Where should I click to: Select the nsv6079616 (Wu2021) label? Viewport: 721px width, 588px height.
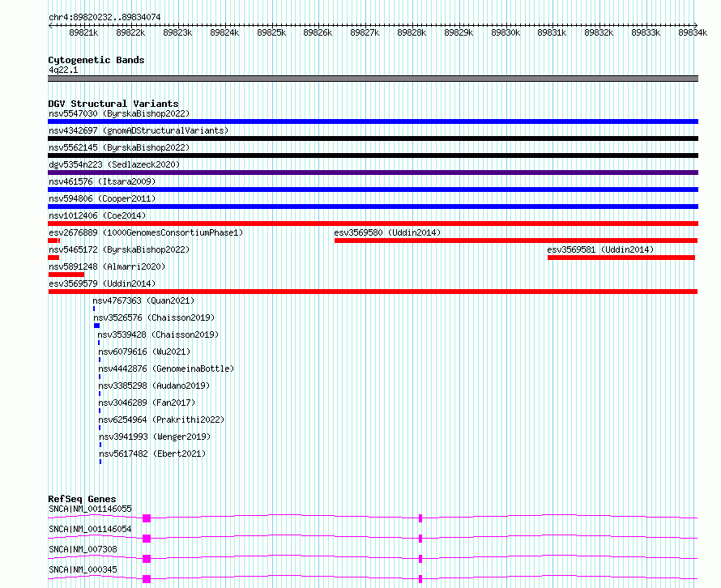pos(144,352)
